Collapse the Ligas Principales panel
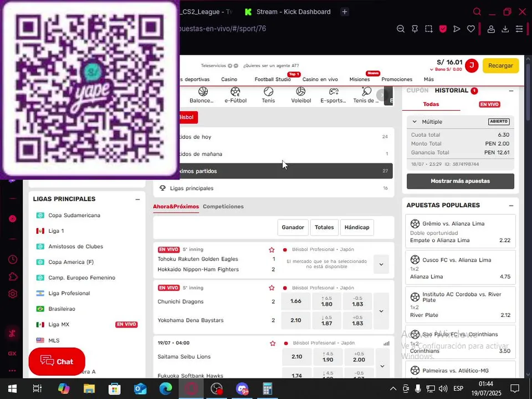The width and height of the screenshot is (532, 399). coord(137,199)
